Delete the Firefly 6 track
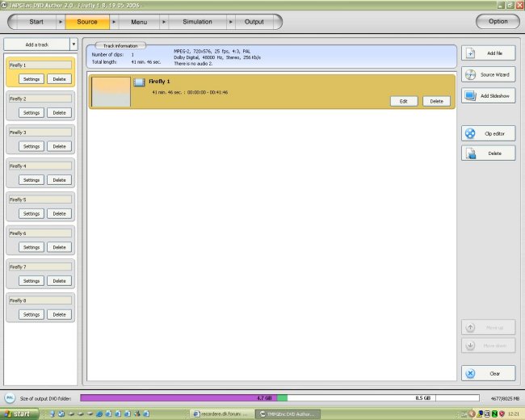The image size is (525, 420). (x=59, y=247)
